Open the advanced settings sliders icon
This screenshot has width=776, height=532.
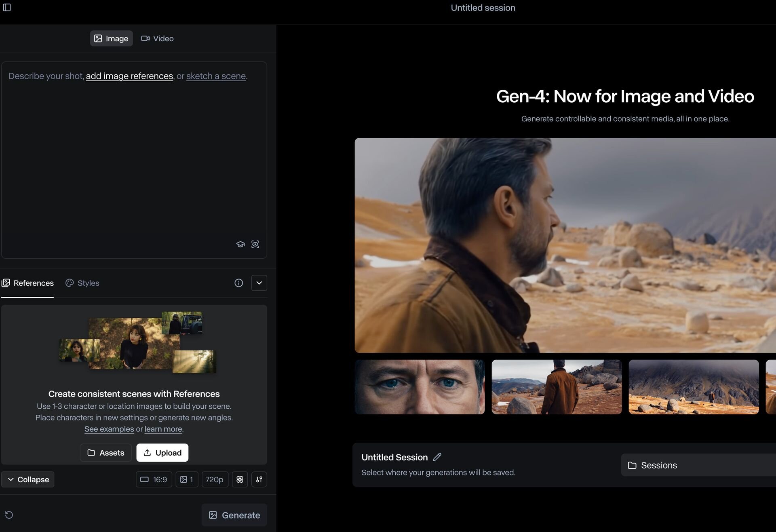pos(259,479)
